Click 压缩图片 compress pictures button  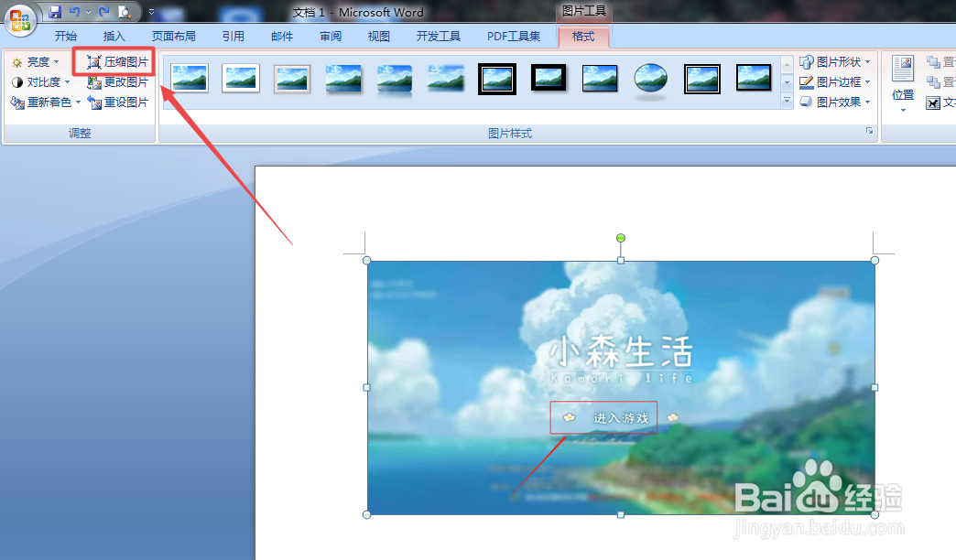coord(118,62)
